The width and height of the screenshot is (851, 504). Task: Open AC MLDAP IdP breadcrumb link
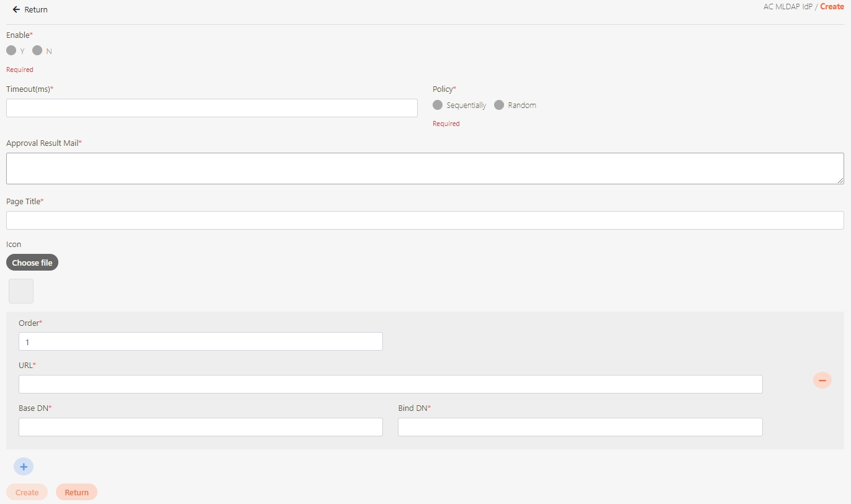[787, 7]
